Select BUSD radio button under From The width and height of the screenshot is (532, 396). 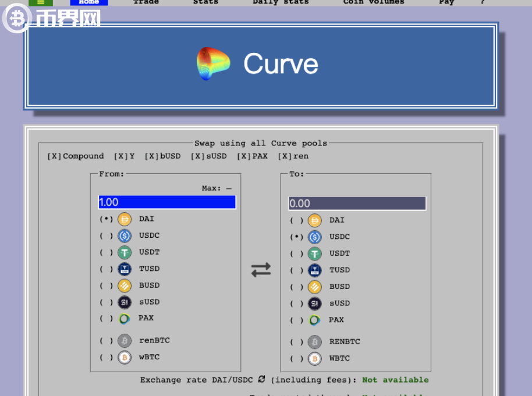[x=106, y=286]
